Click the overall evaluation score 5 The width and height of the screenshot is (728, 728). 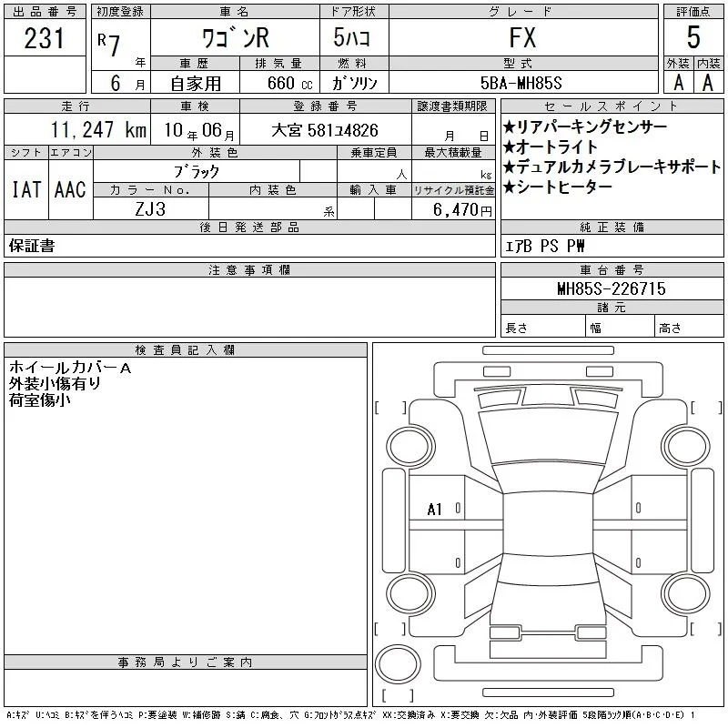[x=693, y=37]
